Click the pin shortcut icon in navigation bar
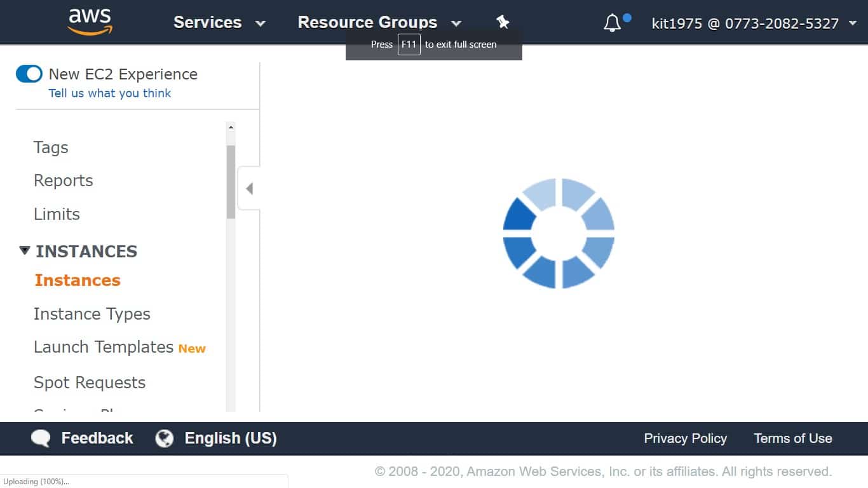Viewport: 868px width, 488px height. pyautogui.click(x=503, y=22)
